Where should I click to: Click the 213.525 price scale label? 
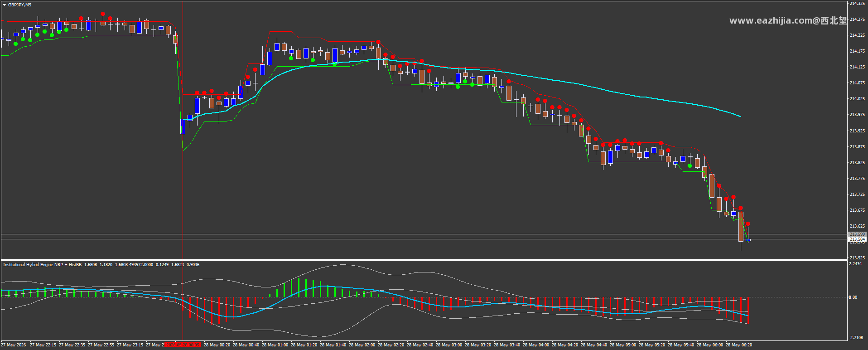pos(857,258)
